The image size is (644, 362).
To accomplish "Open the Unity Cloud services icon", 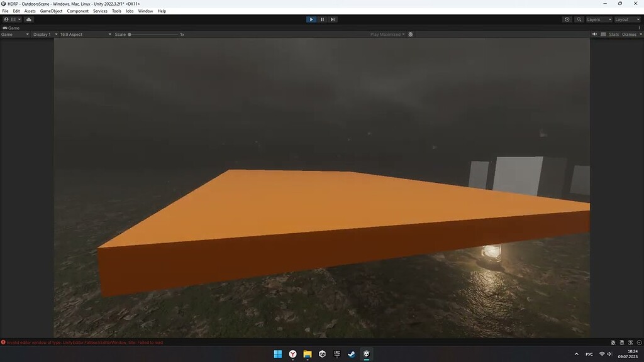I will (28, 19).
